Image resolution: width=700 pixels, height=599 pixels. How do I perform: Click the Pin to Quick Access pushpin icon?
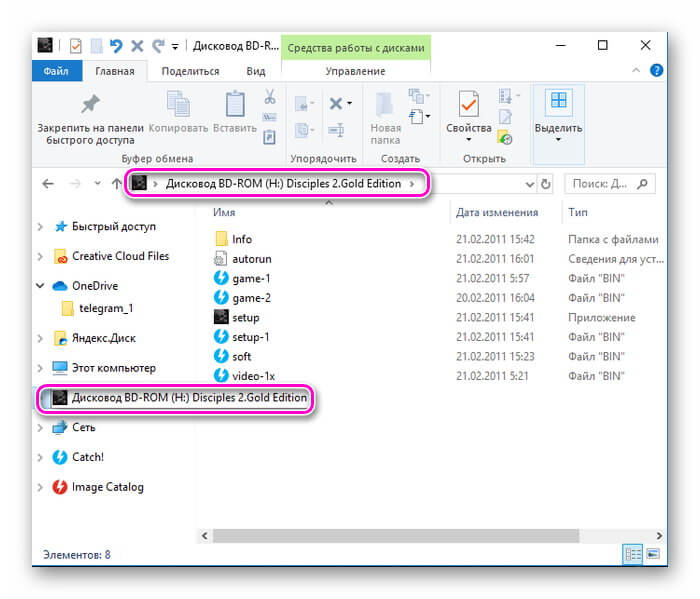[x=90, y=104]
